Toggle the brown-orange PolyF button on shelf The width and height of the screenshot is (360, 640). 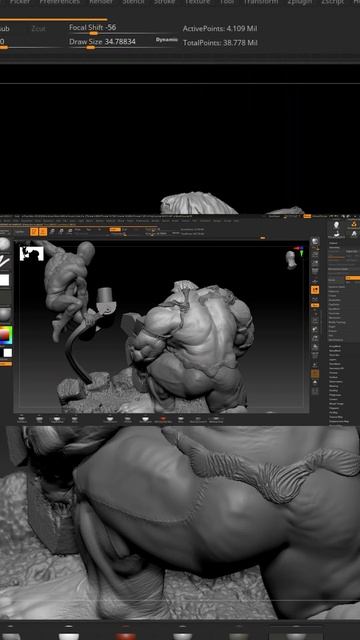coord(315,373)
